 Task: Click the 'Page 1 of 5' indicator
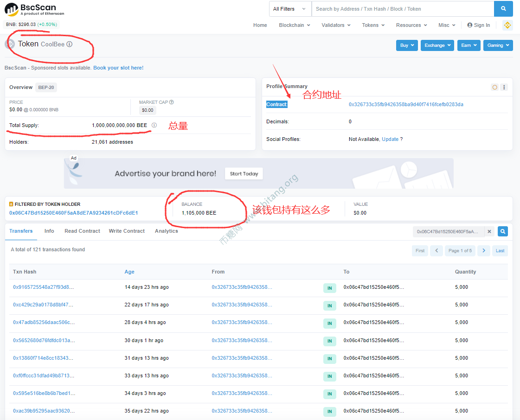[x=460, y=251]
